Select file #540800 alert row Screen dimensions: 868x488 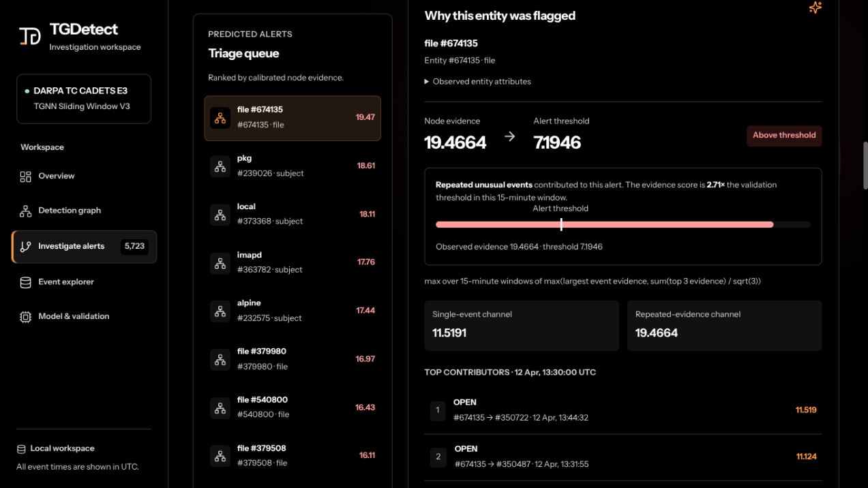pos(293,408)
